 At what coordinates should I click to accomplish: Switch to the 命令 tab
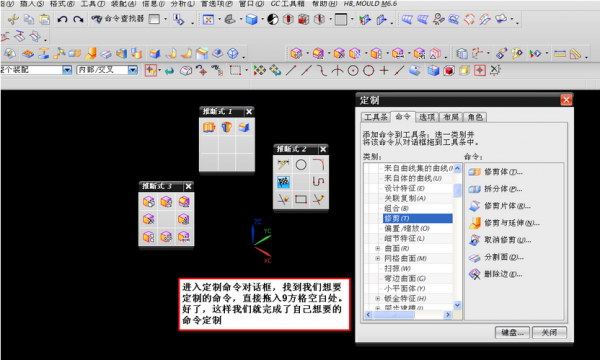point(403,117)
